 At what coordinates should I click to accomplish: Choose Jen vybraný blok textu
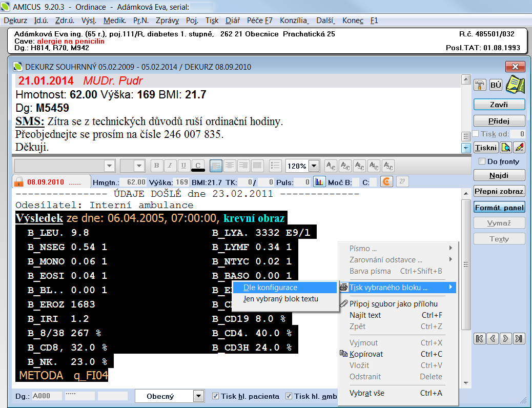[x=284, y=299]
